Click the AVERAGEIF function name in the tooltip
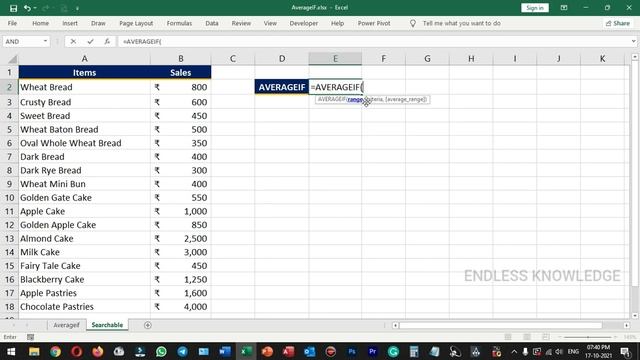Image resolution: width=640 pixels, height=360 pixels. 331,99
